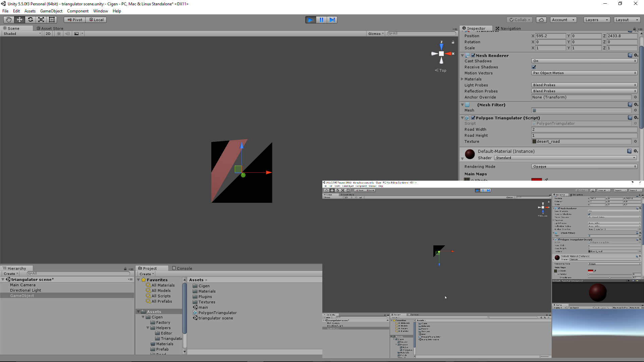Select Main Camera in the Hierarchy
This screenshot has width=644, height=362.
coord(22,285)
